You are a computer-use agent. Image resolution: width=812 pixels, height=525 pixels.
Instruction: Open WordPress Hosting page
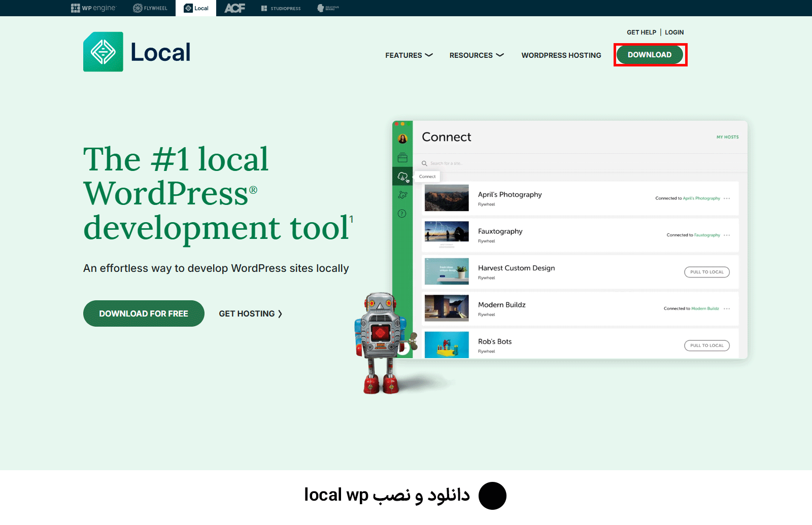pos(561,55)
